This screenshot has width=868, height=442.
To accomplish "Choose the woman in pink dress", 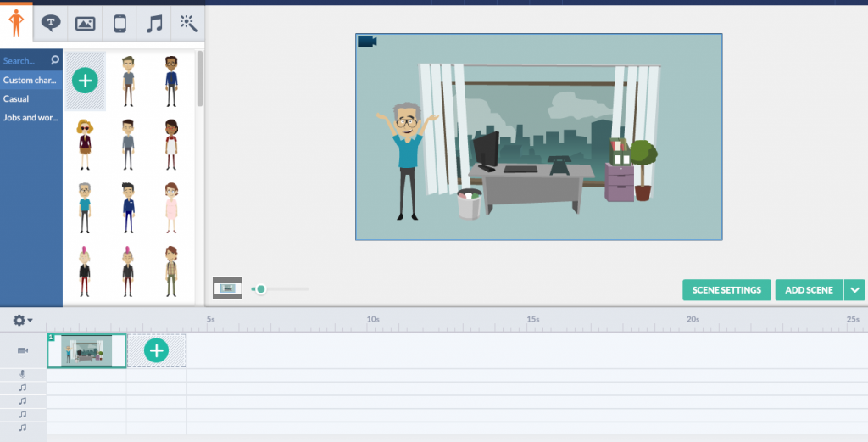I will click(171, 208).
